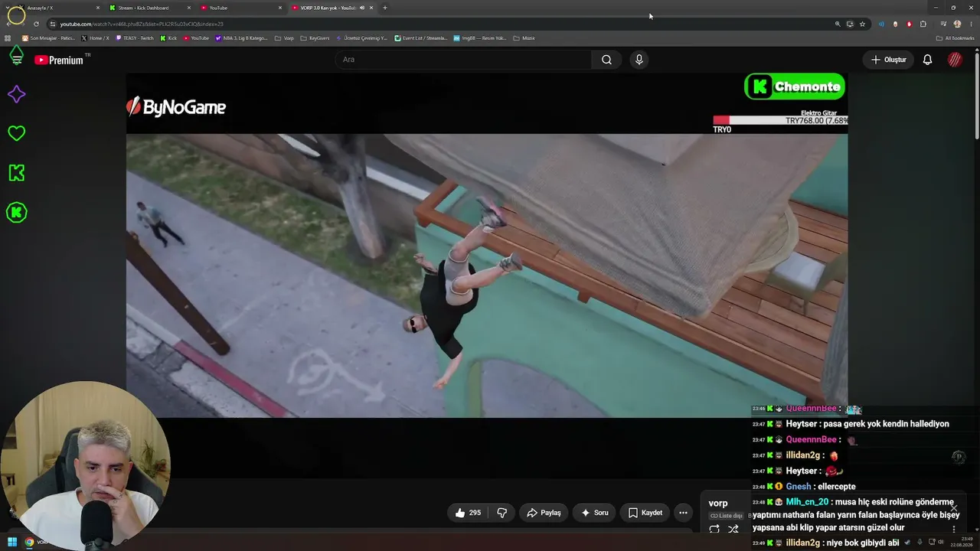Click the blue sound wave extension icon

coord(881,24)
